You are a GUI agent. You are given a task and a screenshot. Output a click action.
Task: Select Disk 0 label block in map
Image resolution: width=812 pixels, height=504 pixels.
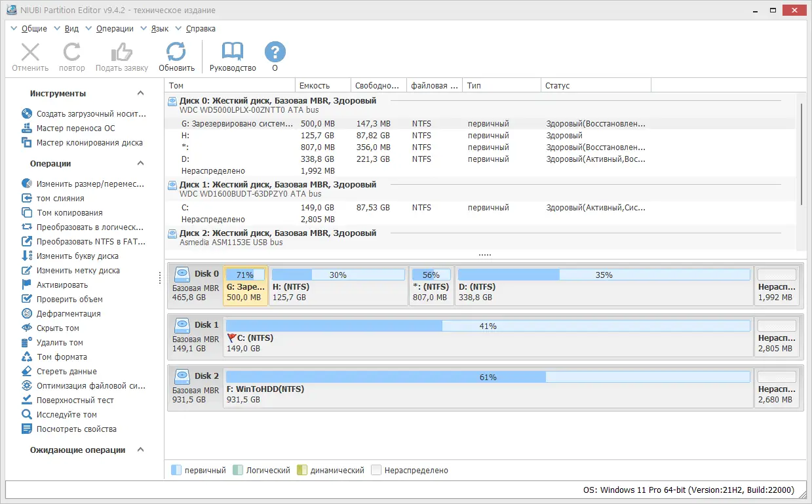pos(196,286)
